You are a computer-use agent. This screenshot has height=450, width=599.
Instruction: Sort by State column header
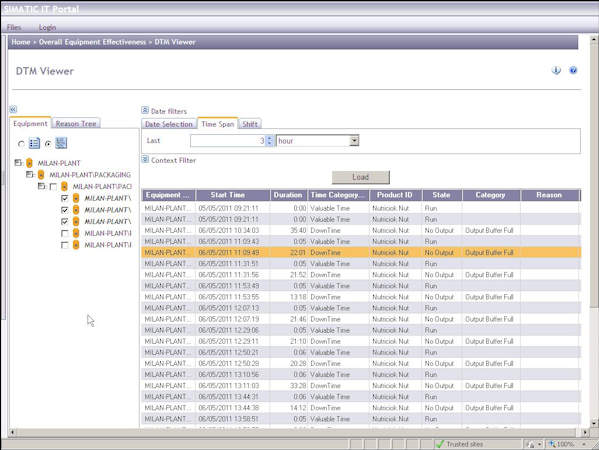[x=442, y=195]
